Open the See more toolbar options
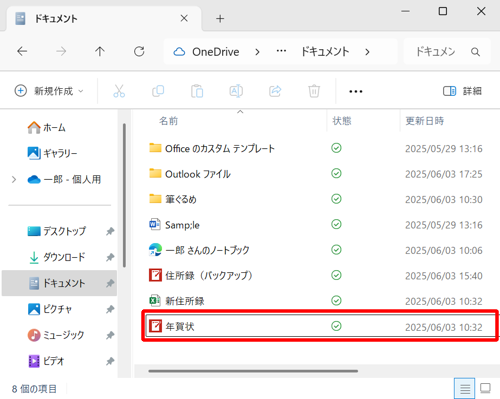Image resolution: width=500 pixels, height=399 pixels. click(x=356, y=91)
